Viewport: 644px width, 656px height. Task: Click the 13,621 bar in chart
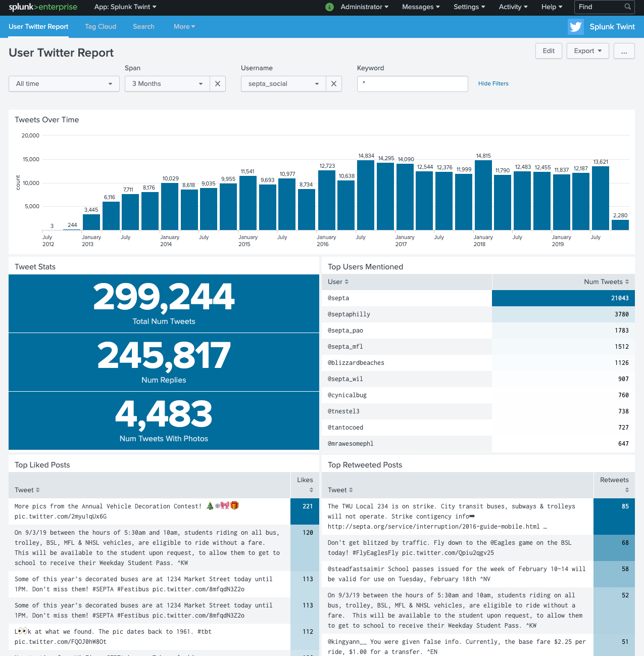click(x=601, y=198)
